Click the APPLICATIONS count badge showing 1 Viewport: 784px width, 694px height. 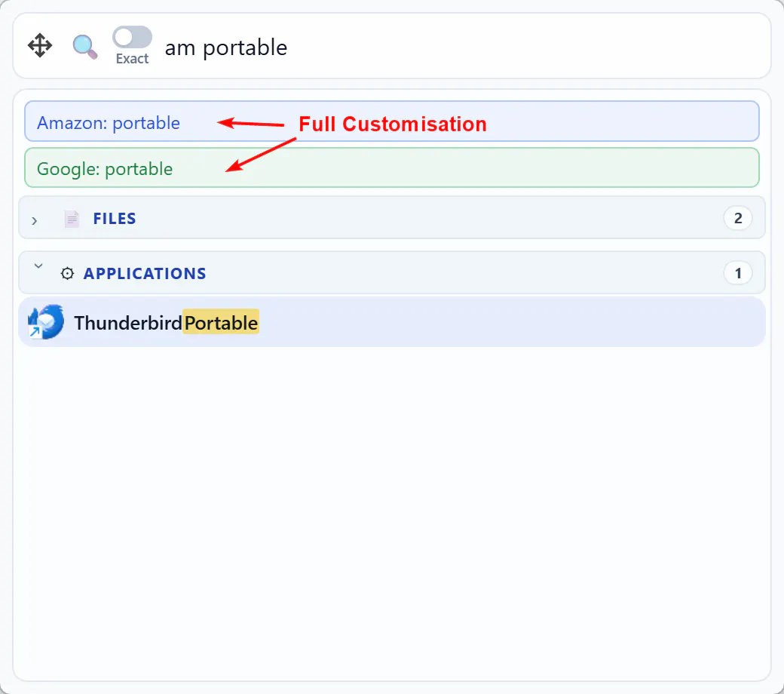click(x=737, y=273)
